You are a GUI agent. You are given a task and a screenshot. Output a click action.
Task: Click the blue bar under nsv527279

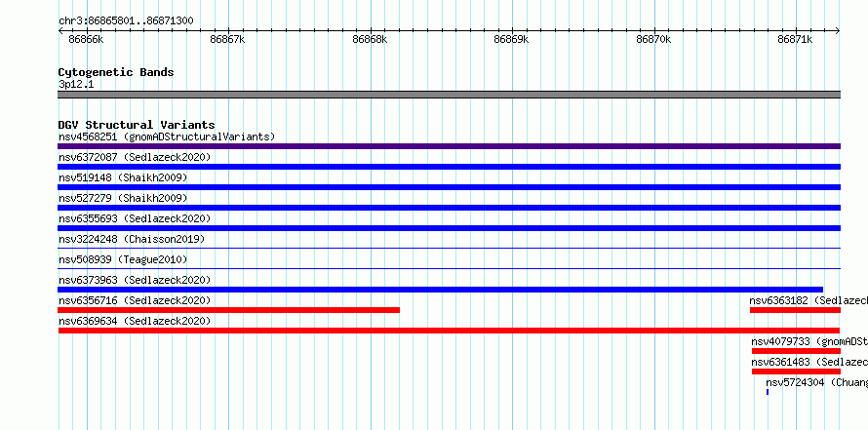449,208
